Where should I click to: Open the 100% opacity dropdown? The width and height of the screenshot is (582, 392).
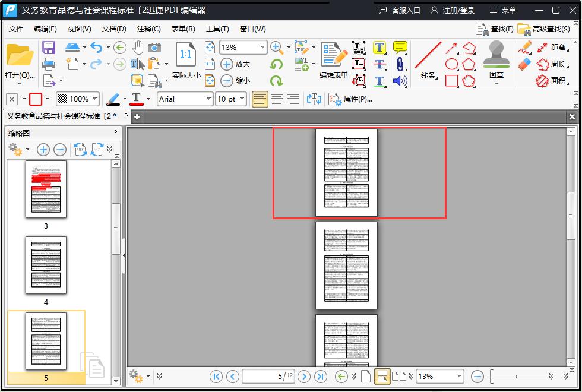78,99
